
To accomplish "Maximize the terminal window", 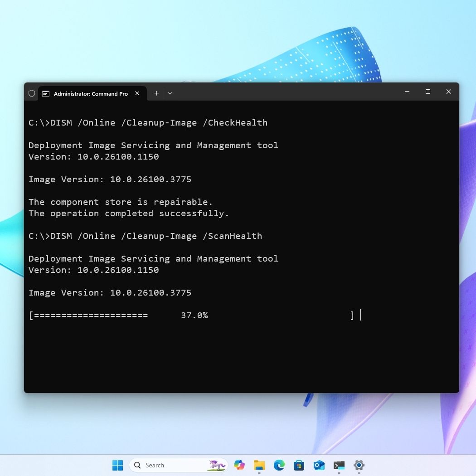I will click(x=428, y=92).
